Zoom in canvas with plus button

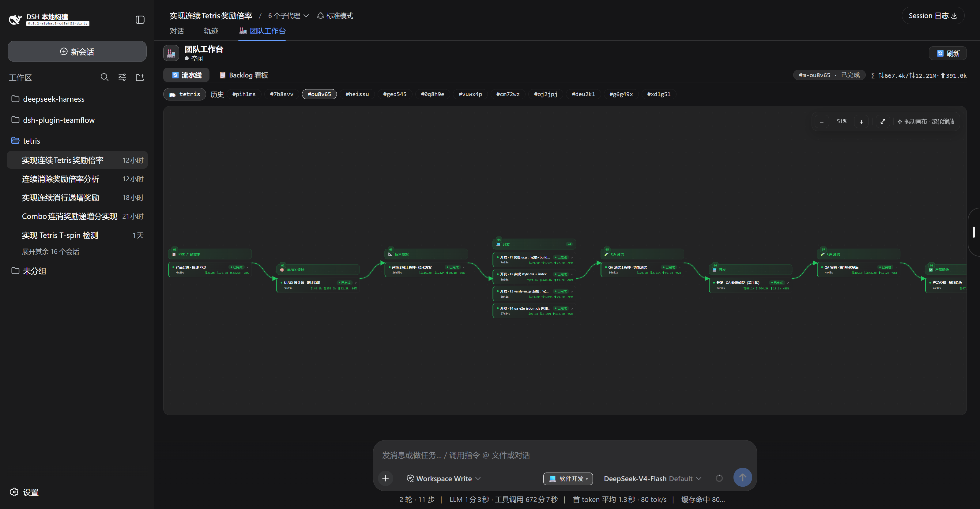[861, 122]
